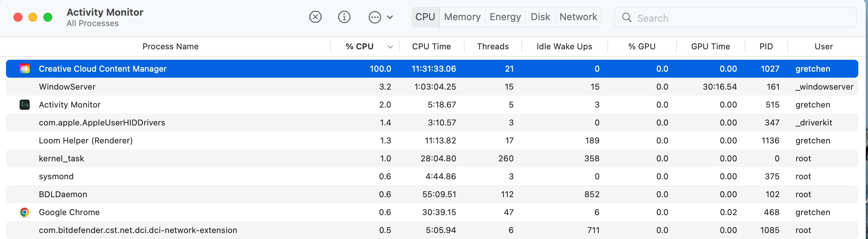Sort processes by CPU Time header
This screenshot has height=239, width=868.
[431, 47]
